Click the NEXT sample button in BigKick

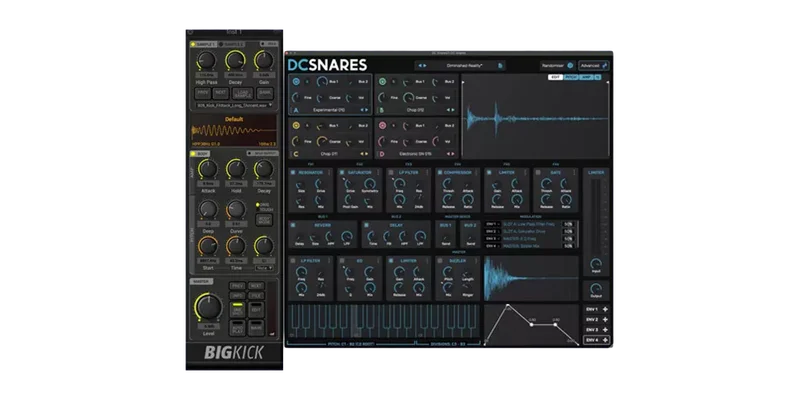click(x=220, y=93)
